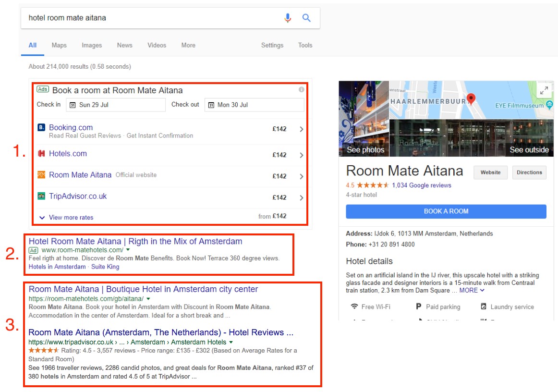Click the 'from £142' price text
Image resolution: width=558 pixels, height=392 pixels.
[x=272, y=216]
